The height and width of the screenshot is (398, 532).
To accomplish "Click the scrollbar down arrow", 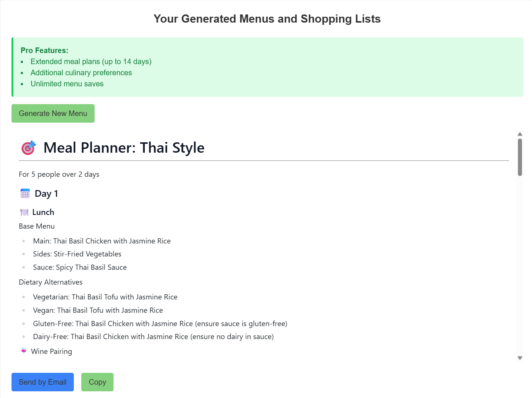I will (520, 358).
